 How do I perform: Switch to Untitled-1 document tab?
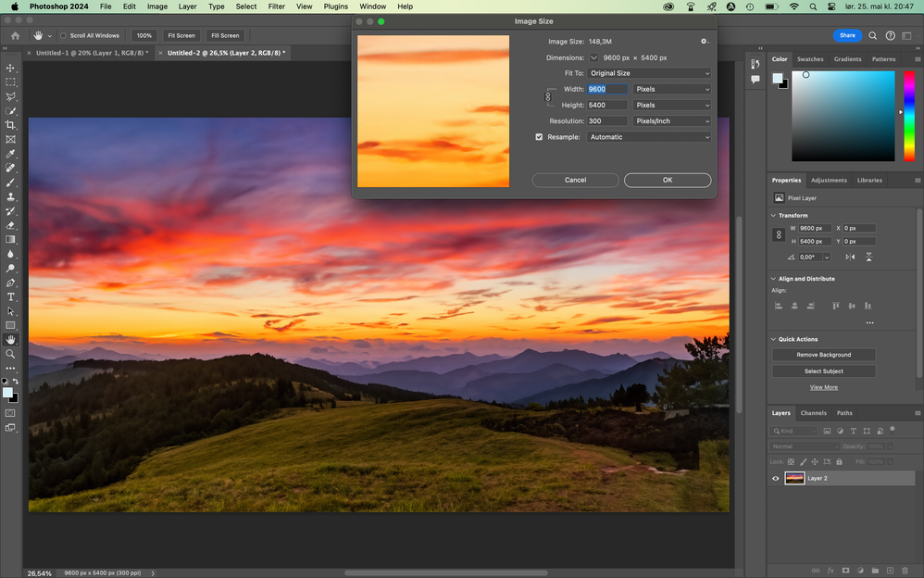click(92, 53)
